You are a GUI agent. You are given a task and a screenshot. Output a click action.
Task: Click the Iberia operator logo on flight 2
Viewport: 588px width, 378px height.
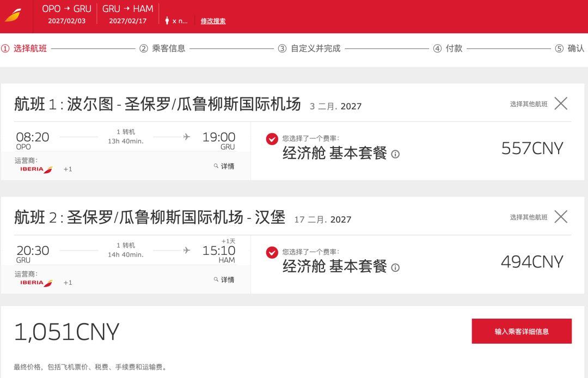pyautogui.click(x=36, y=283)
